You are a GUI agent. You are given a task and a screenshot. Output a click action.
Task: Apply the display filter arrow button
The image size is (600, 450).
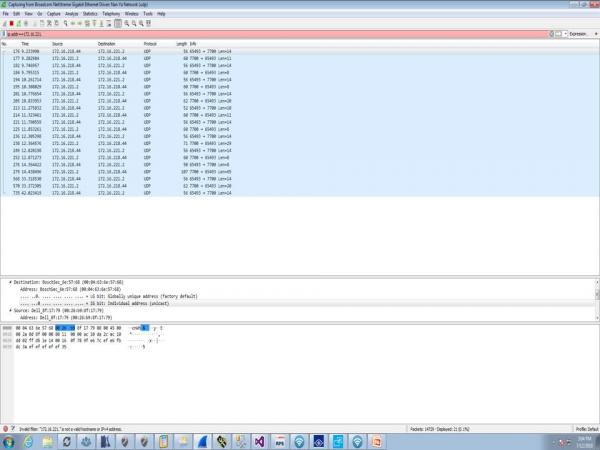pyautogui.click(x=558, y=34)
